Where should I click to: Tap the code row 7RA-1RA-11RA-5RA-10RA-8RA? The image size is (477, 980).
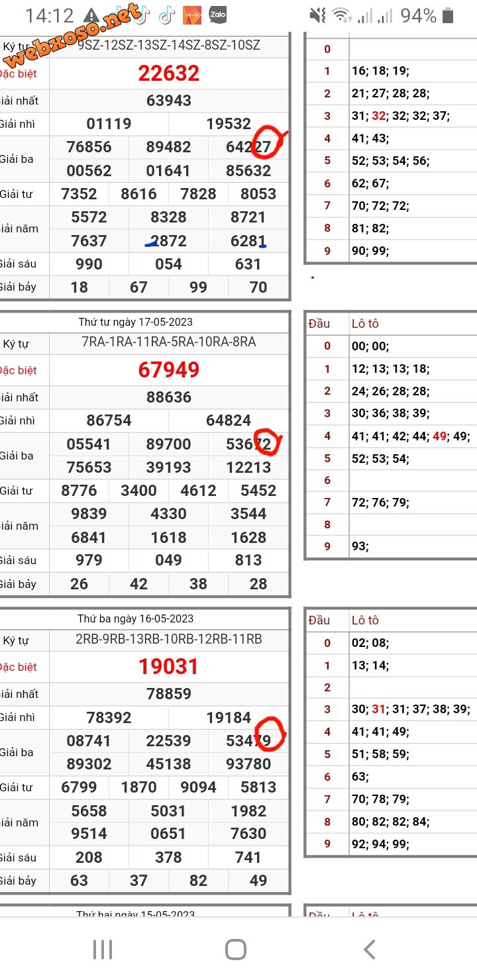click(x=169, y=342)
